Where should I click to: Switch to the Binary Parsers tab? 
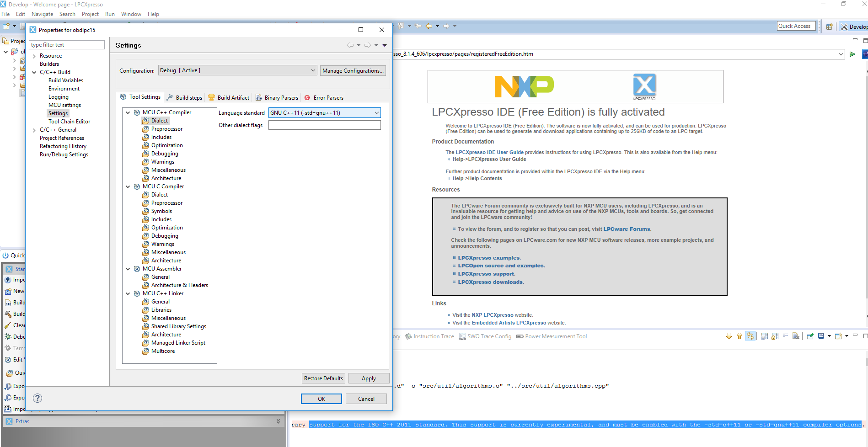click(x=277, y=97)
